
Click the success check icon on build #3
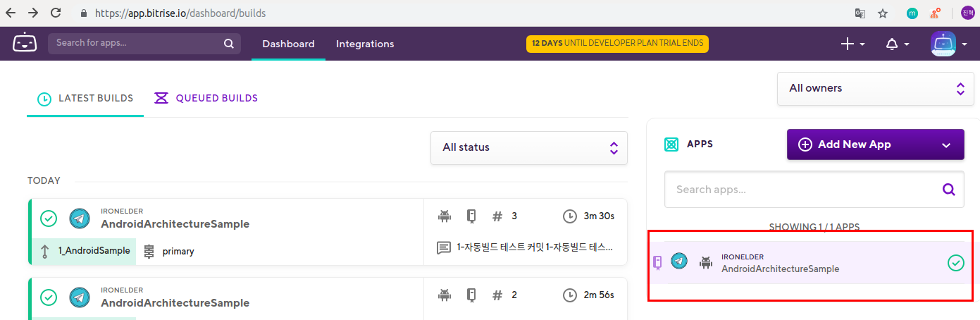[x=49, y=219]
